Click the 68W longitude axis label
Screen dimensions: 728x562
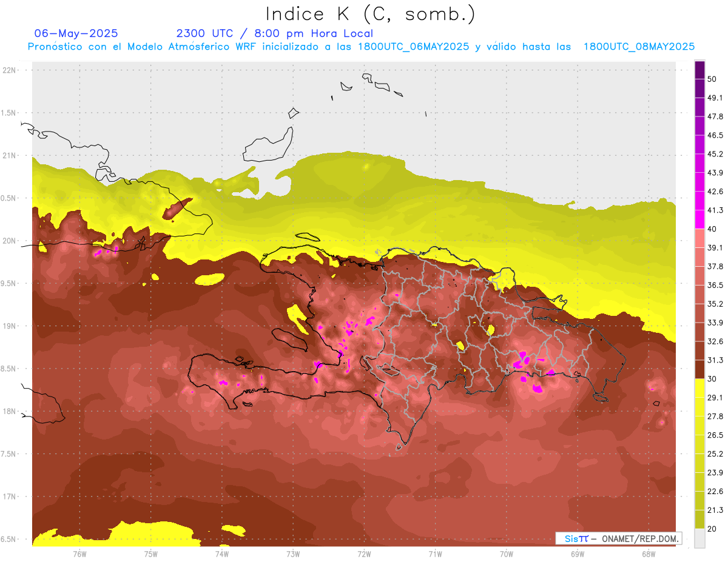tap(649, 554)
